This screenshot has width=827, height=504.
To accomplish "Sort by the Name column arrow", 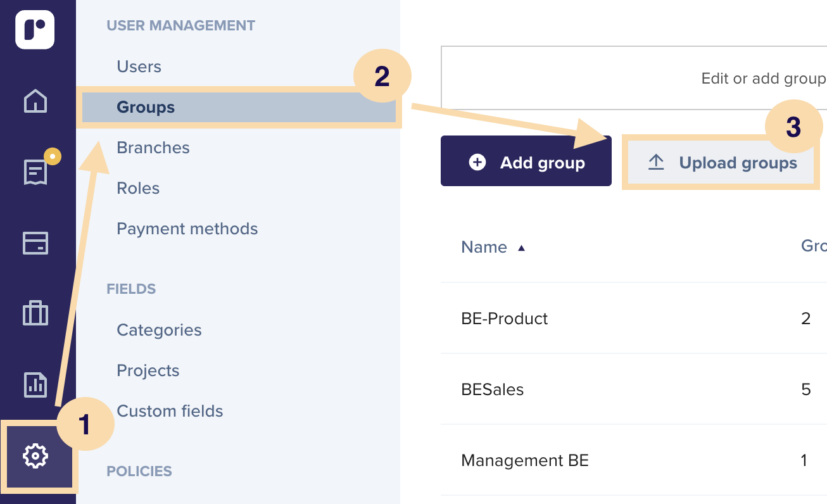I will point(521,248).
